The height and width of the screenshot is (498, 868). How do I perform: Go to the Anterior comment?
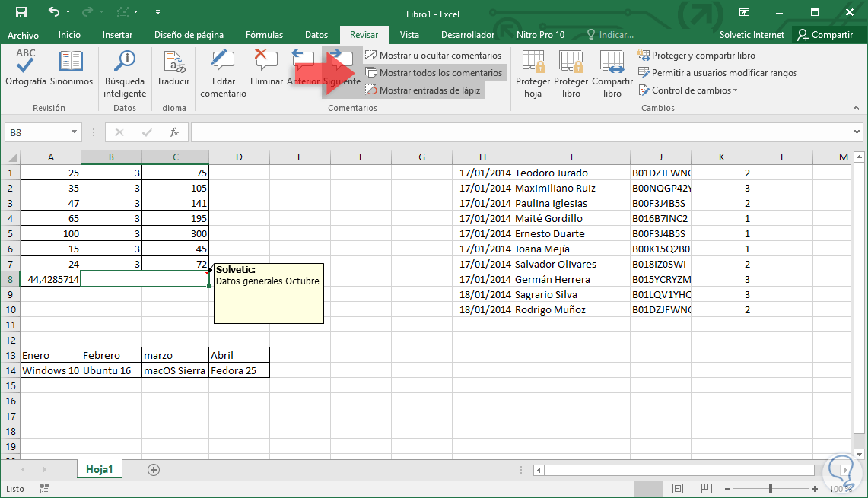(303, 68)
